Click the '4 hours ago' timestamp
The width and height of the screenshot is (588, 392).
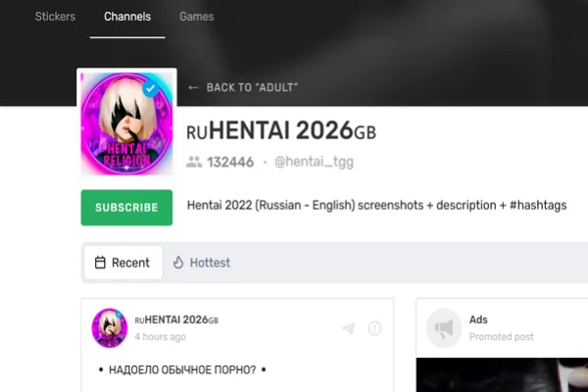160,337
